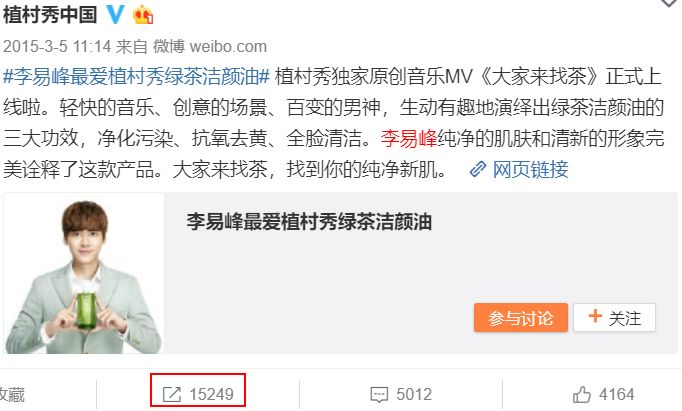Click the comment bubble icon
682x411 pixels.
[379, 395]
